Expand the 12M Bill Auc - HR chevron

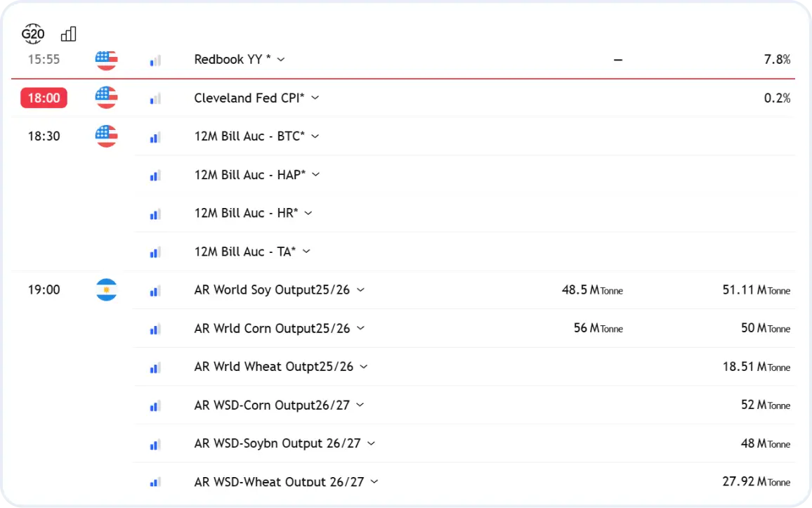(308, 213)
